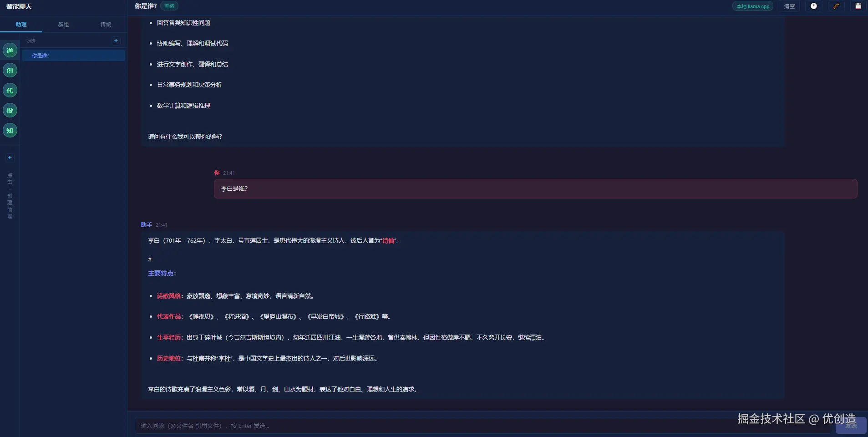Click the 你 sender label
The width and height of the screenshot is (868, 437).
217,173
